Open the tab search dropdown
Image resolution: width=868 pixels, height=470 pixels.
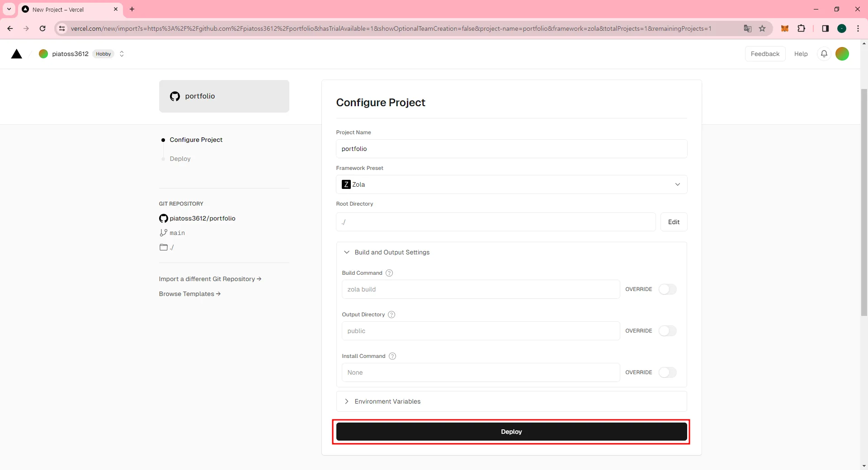coord(9,9)
